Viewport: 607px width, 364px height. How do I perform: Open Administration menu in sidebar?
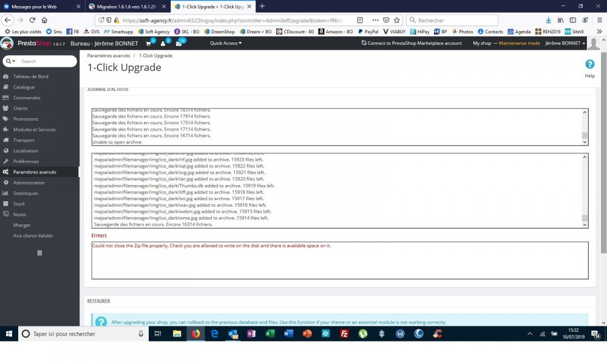tap(29, 183)
